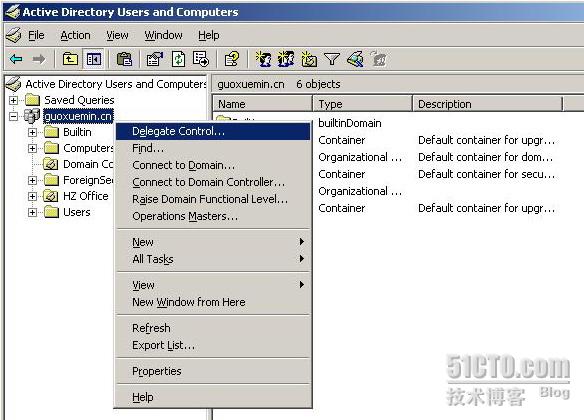The height and width of the screenshot is (420, 584).
Task: Sort by the Name column header
Action: (x=262, y=104)
